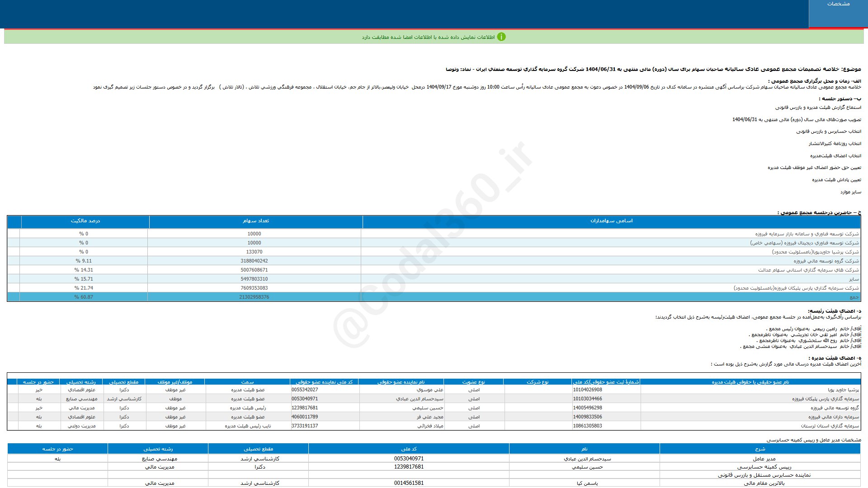Select شرکت گروه توسعه مالی فیروزه shareholder row
The height and width of the screenshot is (488, 868).
[826, 261]
